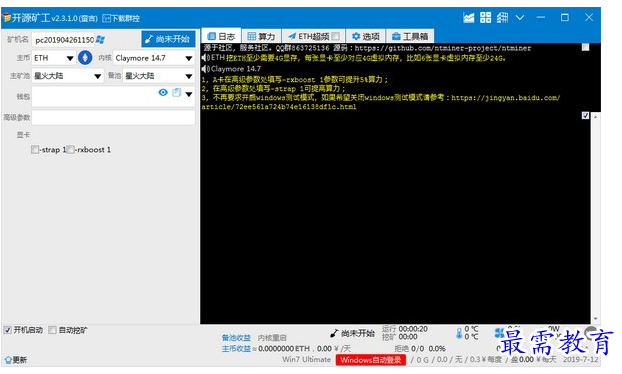Click the log scrollbar up arrow

click(x=595, y=117)
